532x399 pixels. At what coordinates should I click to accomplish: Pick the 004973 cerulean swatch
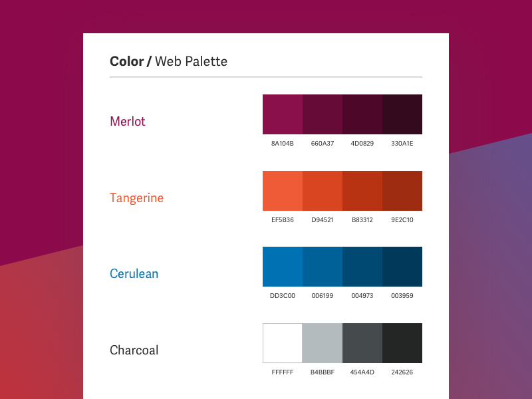coord(362,267)
